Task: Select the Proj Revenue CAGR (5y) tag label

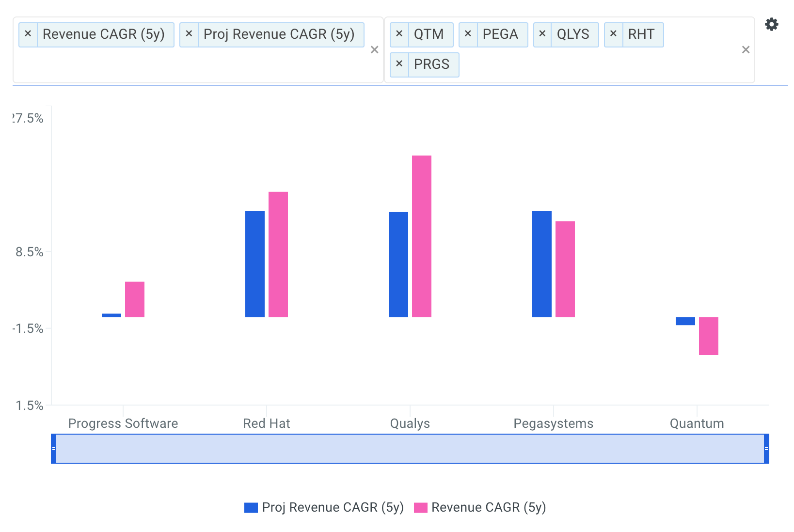Action: coord(279,34)
